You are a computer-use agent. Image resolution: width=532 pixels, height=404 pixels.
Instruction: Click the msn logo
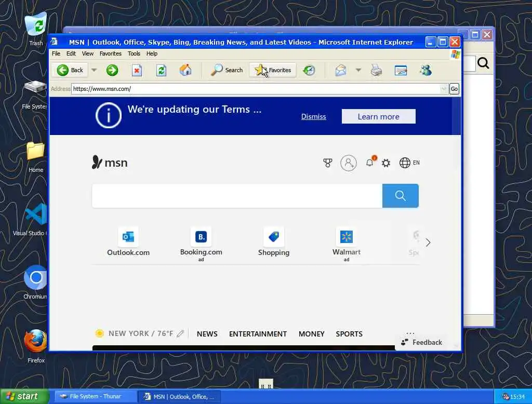click(110, 163)
